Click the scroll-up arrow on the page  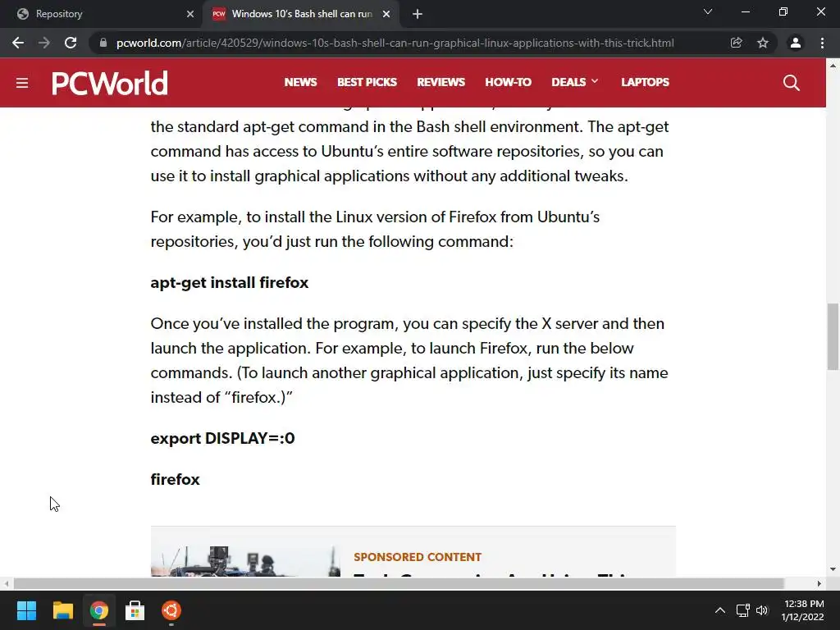click(833, 66)
